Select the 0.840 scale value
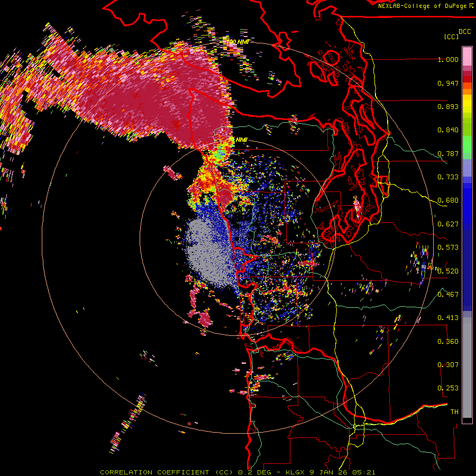This screenshot has height=476, width=476. pos(448,130)
